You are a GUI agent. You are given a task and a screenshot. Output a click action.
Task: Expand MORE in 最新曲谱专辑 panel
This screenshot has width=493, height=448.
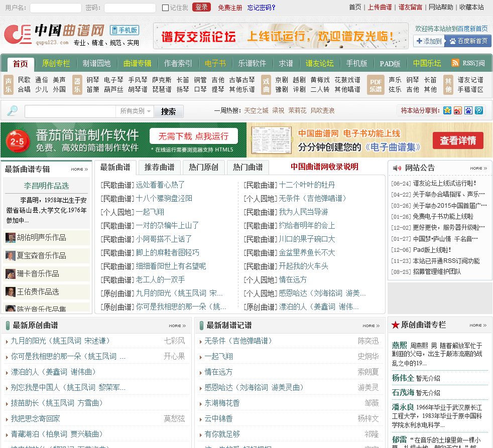click(79, 170)
